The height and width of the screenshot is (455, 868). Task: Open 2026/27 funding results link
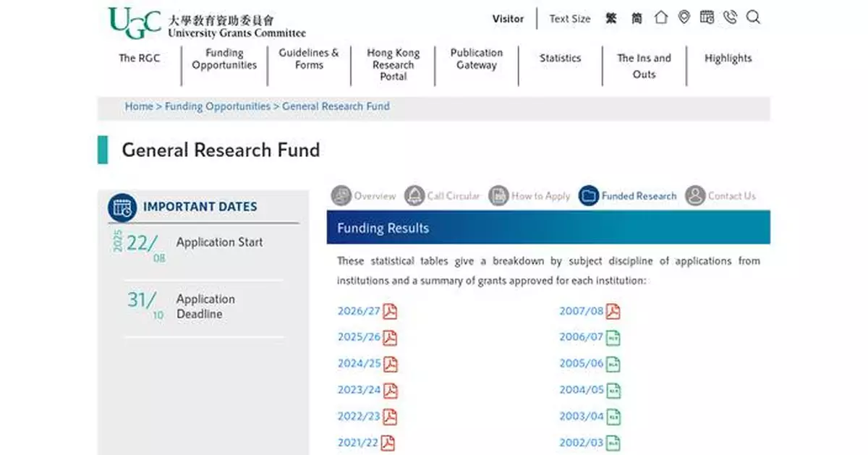pyautogui.click(x=359, y=312)
